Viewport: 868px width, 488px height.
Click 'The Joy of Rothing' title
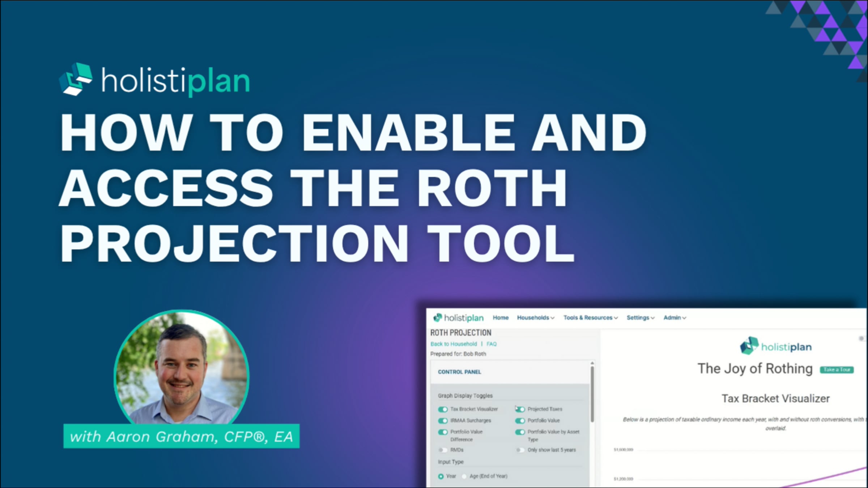[x=755, y=369]
